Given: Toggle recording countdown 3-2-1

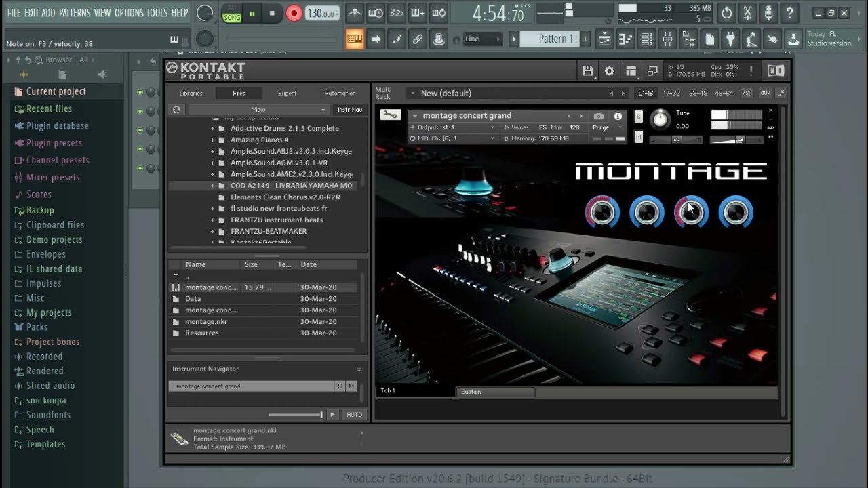Looking at the screenshot, I should point(397,13).
